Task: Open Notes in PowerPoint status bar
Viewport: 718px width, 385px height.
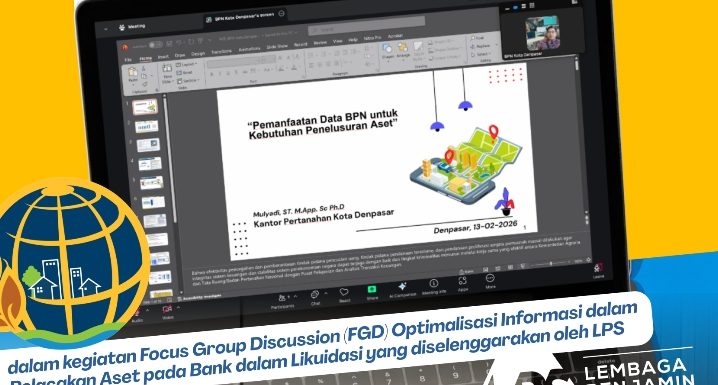Action: pos(467,271)
